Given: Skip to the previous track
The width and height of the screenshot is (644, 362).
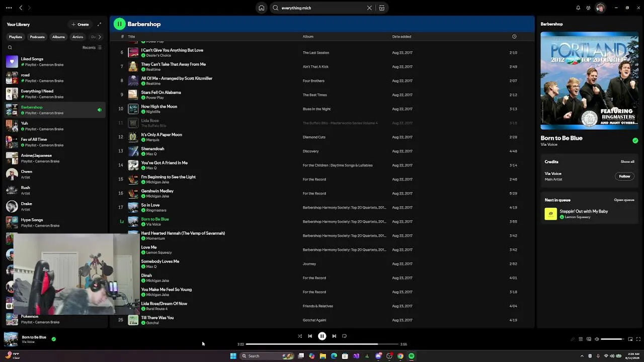Looking at the screenshot, I should coord(310,336).
